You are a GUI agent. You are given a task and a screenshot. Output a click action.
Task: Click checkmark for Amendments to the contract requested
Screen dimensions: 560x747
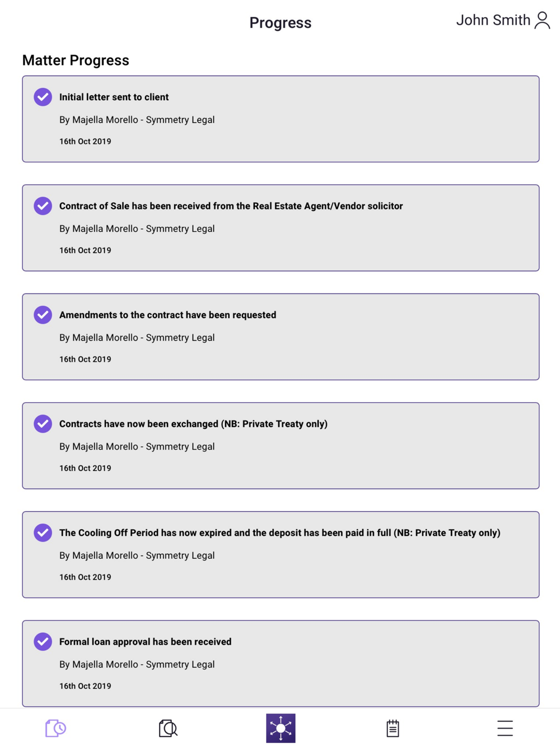coord(43,315)
